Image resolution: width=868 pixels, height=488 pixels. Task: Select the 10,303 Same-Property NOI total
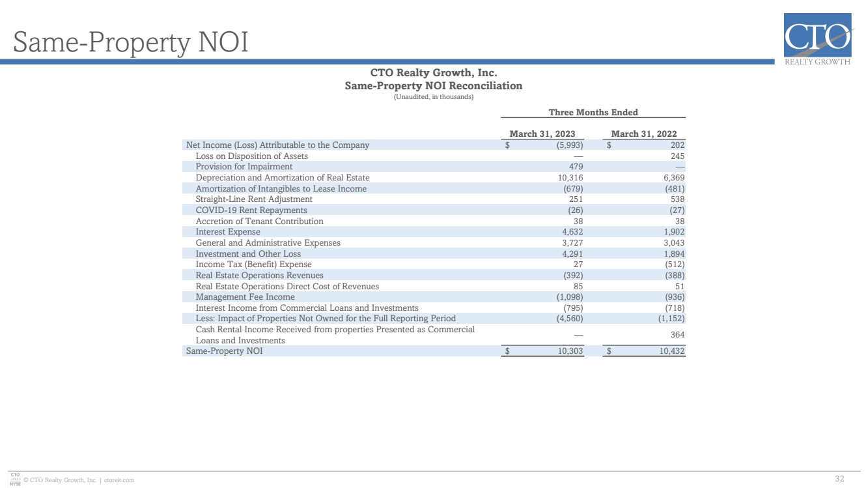(x=570, y=351)
